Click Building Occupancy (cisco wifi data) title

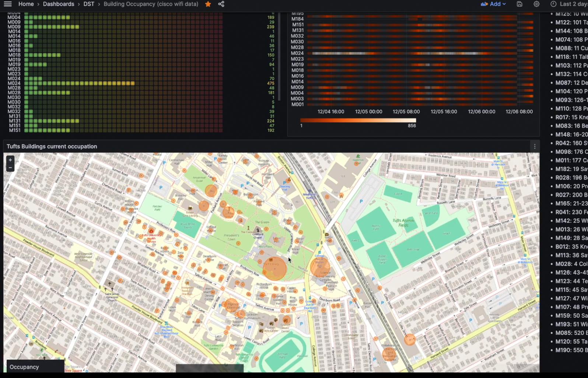[x=151, y=4]
